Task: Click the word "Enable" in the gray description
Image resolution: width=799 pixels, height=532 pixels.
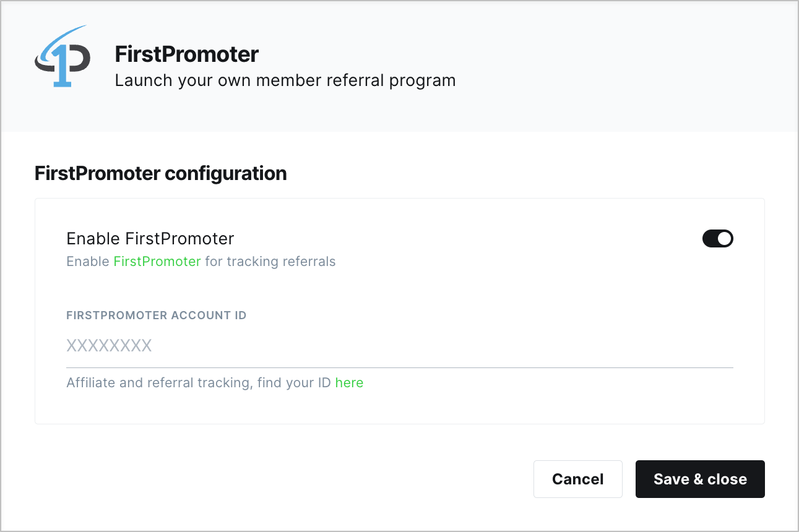Action: (88, 262)
